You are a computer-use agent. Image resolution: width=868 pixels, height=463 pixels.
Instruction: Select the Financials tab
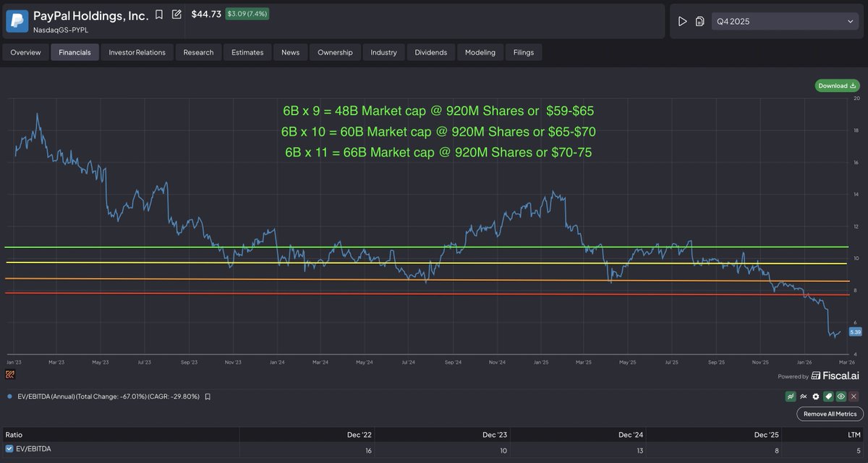point(75,52)
